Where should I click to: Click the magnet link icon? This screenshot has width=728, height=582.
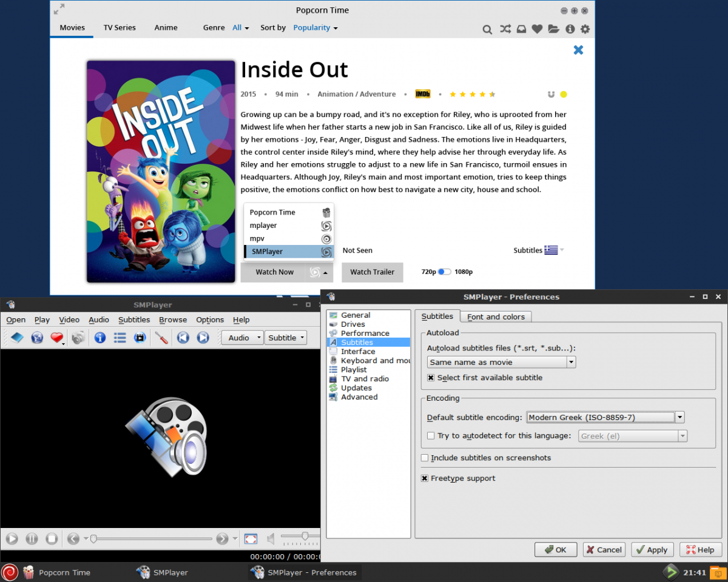point(551,94)
